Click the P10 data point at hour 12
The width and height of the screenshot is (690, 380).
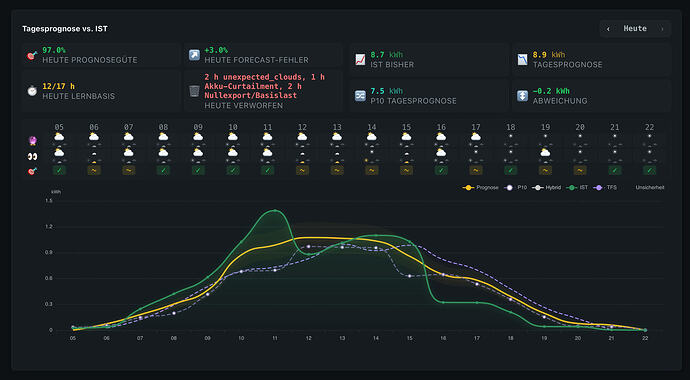coord(308,247)
